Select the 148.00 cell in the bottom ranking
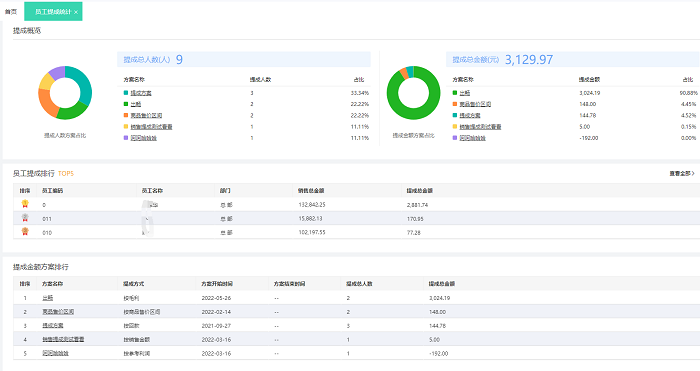Image resolution: width=700 pixels, height=371 pixels. tap(437, 312)
